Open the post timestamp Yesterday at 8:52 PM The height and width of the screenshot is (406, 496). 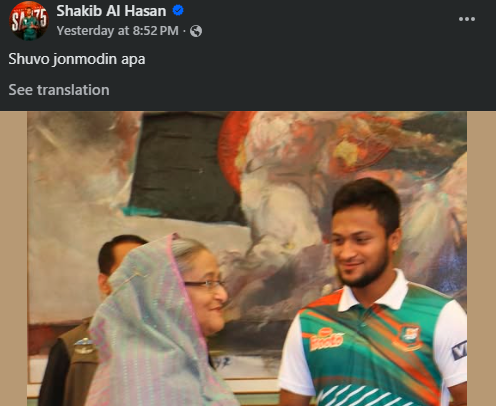(x=117, y=31)
